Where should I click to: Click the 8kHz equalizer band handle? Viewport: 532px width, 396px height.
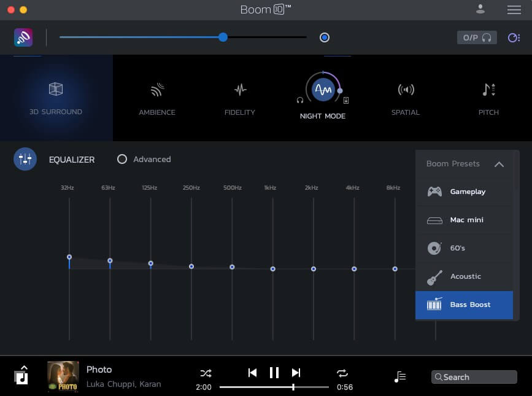click(395, 269)
